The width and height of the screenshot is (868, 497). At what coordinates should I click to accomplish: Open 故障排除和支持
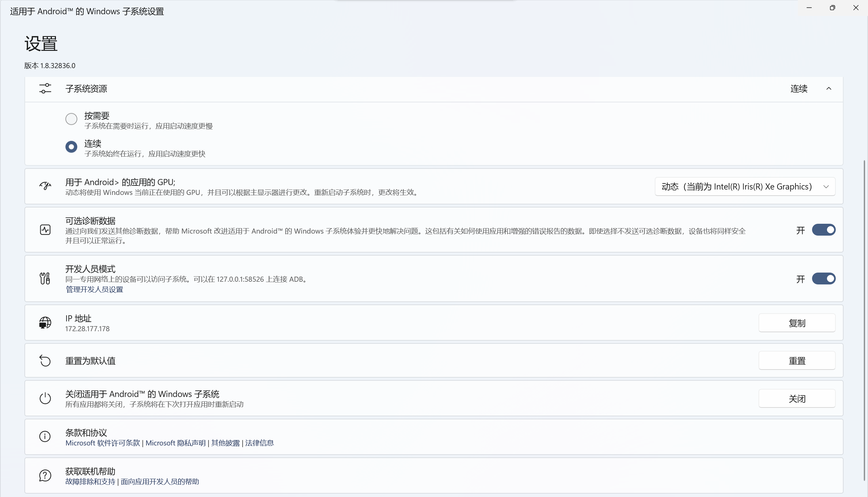(x=90, y=481)
